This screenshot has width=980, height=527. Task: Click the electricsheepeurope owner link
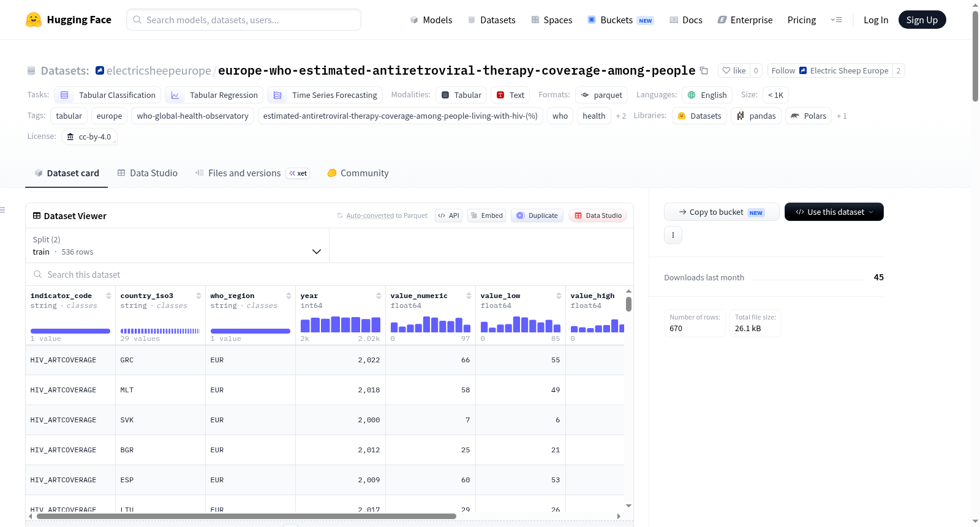pos(159,70)
